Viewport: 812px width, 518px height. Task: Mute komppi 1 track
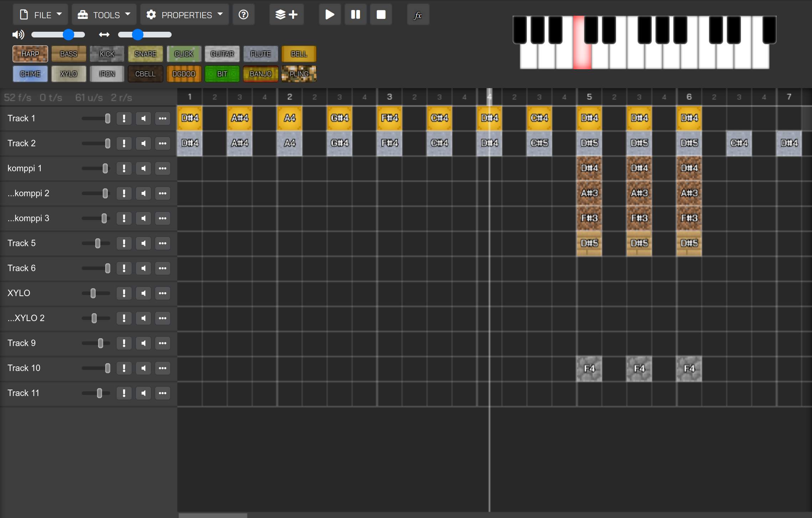(143, 168)
